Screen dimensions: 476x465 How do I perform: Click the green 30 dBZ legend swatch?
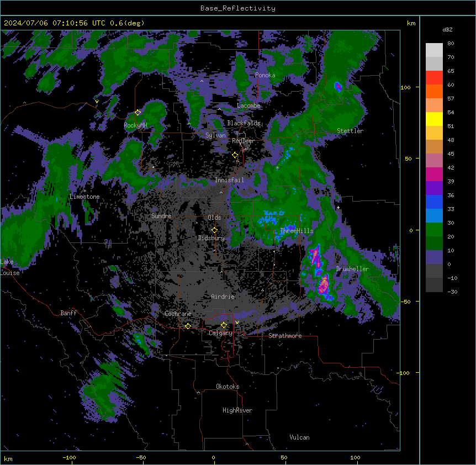click(434, 230)
